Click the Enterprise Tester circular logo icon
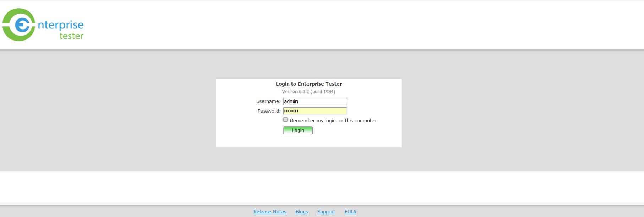The image size is (644, 217). point(19,25)
